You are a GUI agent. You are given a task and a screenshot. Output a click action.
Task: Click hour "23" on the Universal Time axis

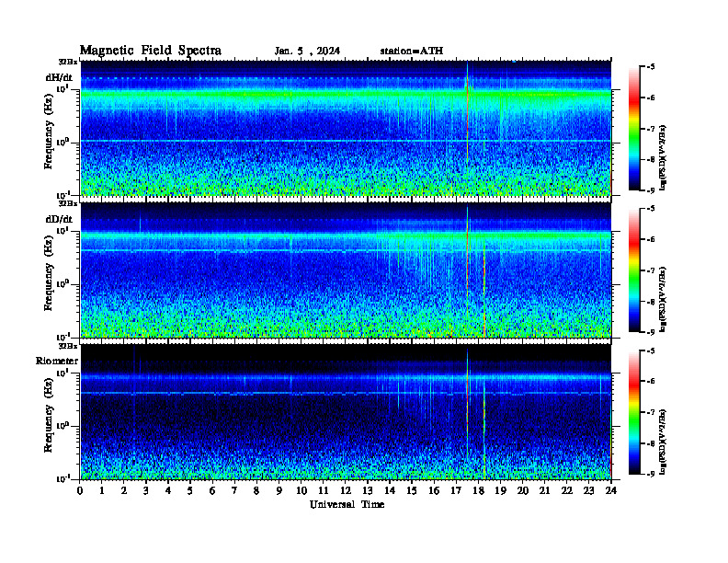(x=588, y=490)
